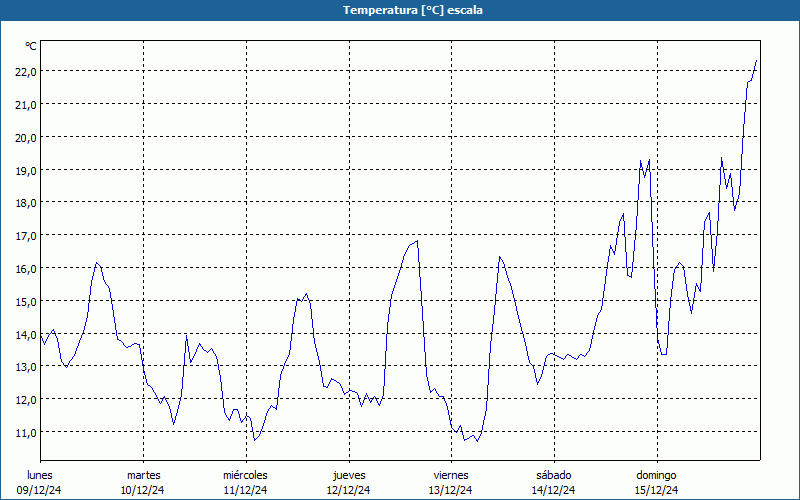Screen dimensions: 800x500
Task: Click the 19,0 axis value
Action: (x=26, y=171)
